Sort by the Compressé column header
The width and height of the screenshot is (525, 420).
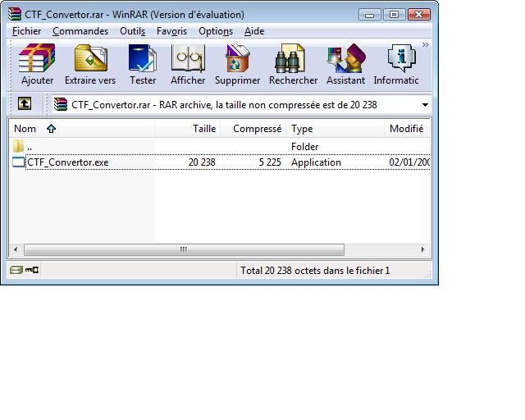click(x=253, y=129)
